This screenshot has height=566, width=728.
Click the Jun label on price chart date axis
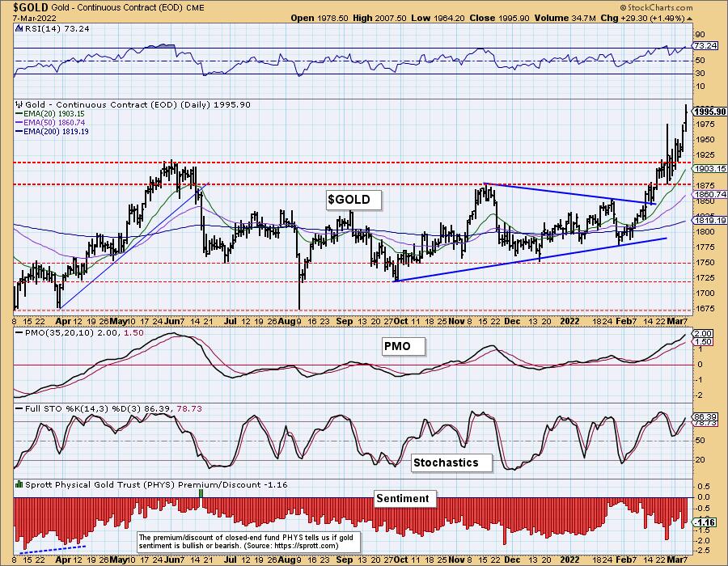point(171,321)
